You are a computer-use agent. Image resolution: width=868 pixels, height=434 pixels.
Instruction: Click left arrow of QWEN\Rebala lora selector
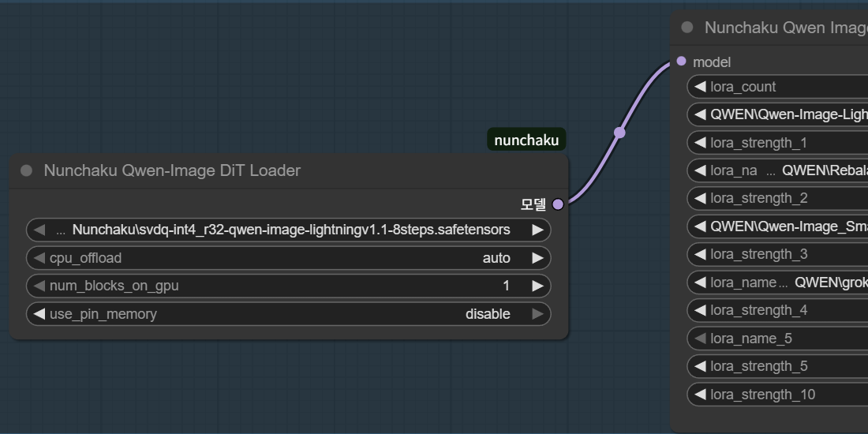click(700, 170)
